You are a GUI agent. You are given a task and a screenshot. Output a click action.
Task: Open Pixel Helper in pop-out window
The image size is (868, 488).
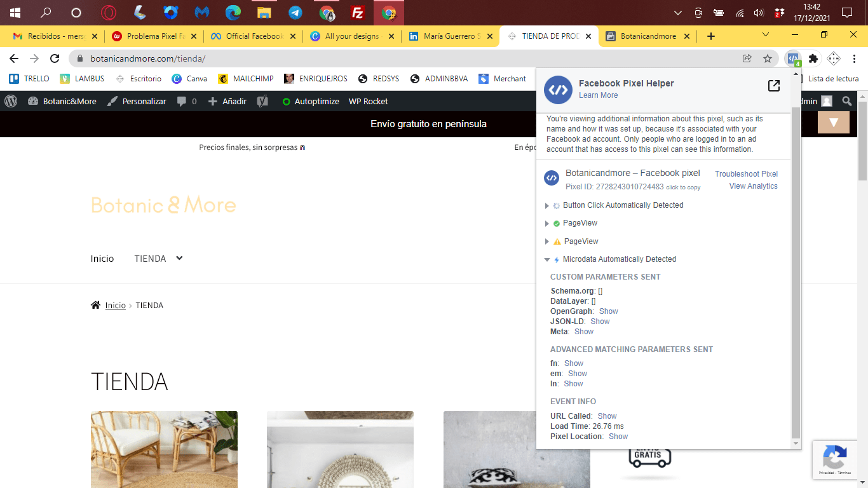click(x=774, y=86)
